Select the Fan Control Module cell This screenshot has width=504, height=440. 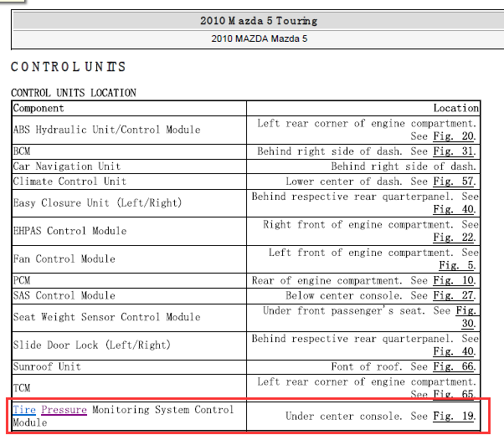pos(129,258)
